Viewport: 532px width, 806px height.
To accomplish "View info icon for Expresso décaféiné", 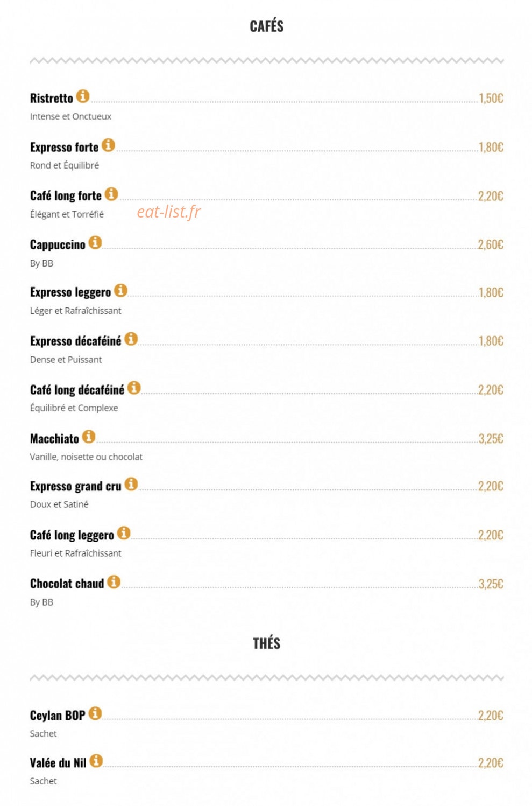I will (x=131, y=339).
